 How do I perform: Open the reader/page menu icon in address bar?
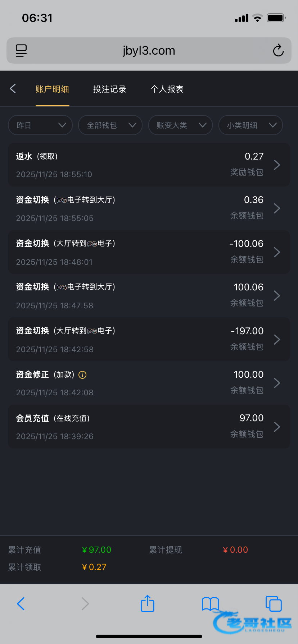21,51
